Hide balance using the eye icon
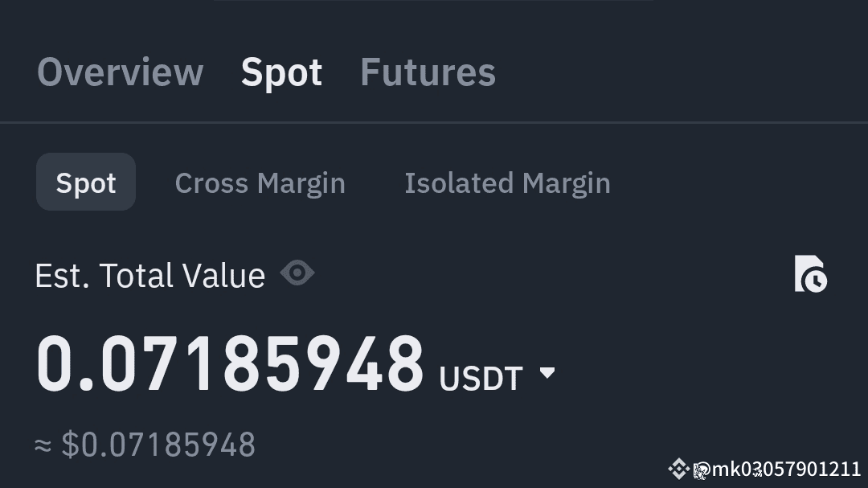Viewport: 868px width, 488px height. [297, 274]
